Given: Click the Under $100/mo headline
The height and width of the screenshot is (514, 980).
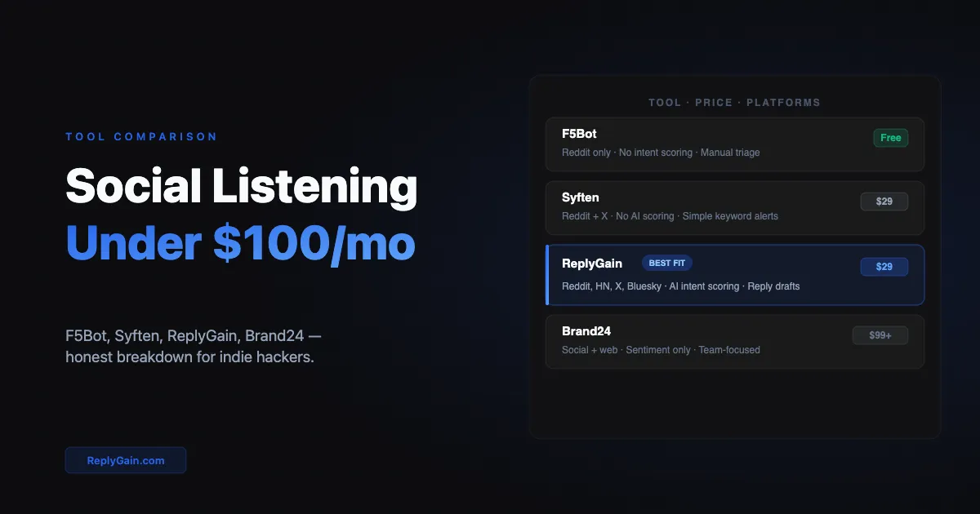Looking at the screenshot, I should point(240,243).
